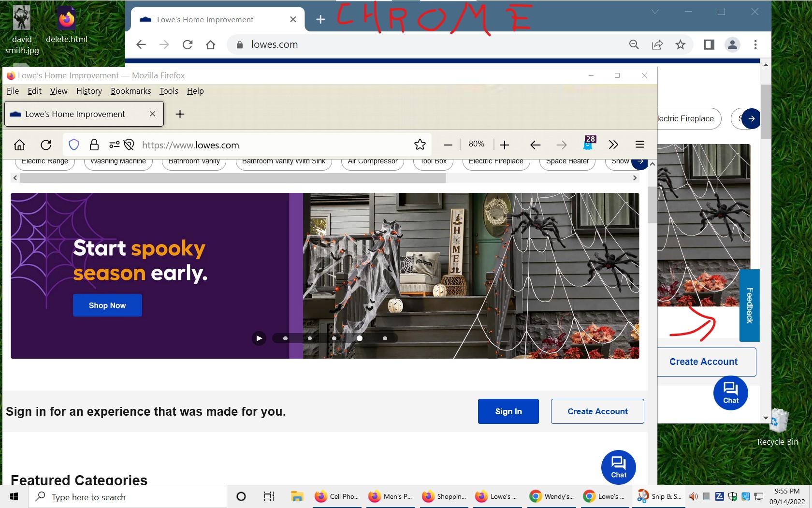Viewport: 812px width, 508px height.
Task: Open the History menu in Firefox
Action: click(x=89, y=91)
